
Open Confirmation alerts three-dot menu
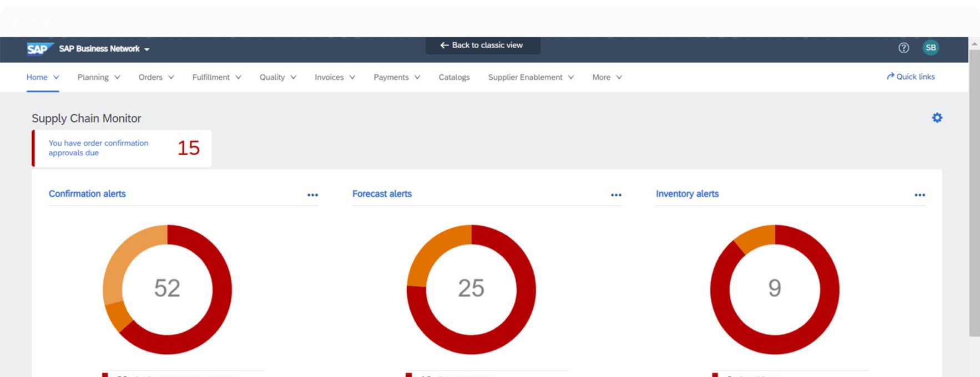312,195
